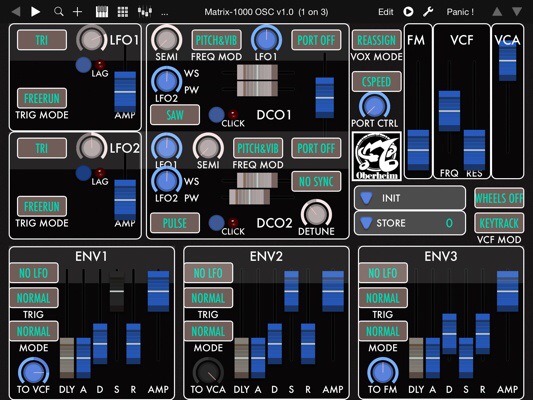Toggle the DCO2 CLICK blue button
Viewport: 533px width, 400px height.
click(217, 223)
